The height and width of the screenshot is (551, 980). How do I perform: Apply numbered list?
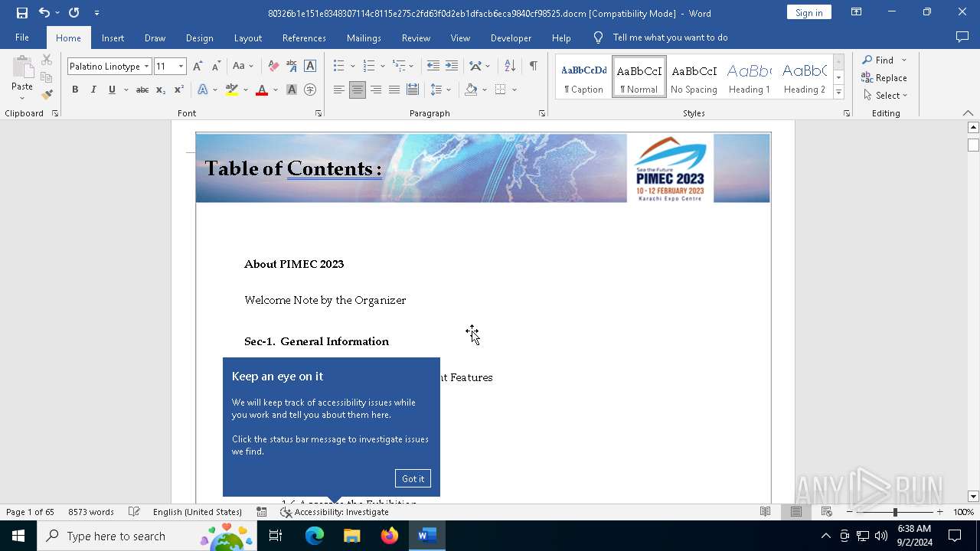point(368,67)
